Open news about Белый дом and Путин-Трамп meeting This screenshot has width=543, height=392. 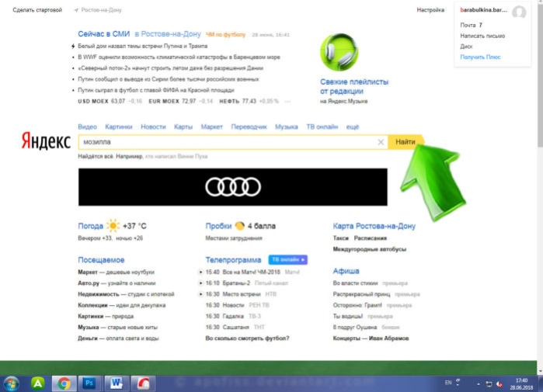(143, 46)
